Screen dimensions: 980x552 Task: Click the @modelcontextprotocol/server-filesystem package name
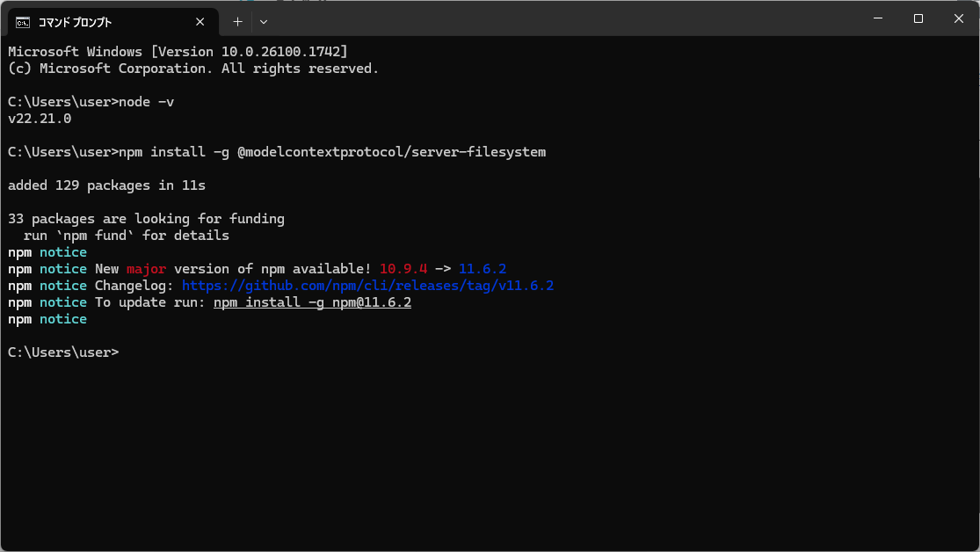click(391, 152)
